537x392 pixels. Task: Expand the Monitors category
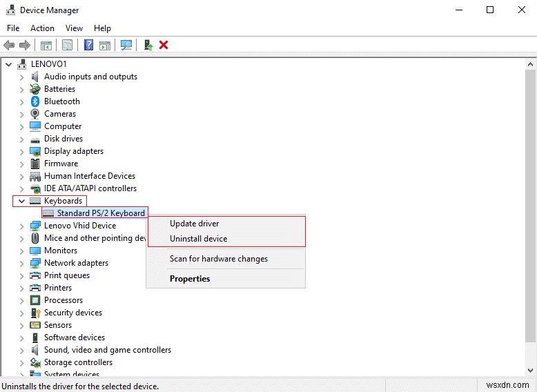point(21,251)
